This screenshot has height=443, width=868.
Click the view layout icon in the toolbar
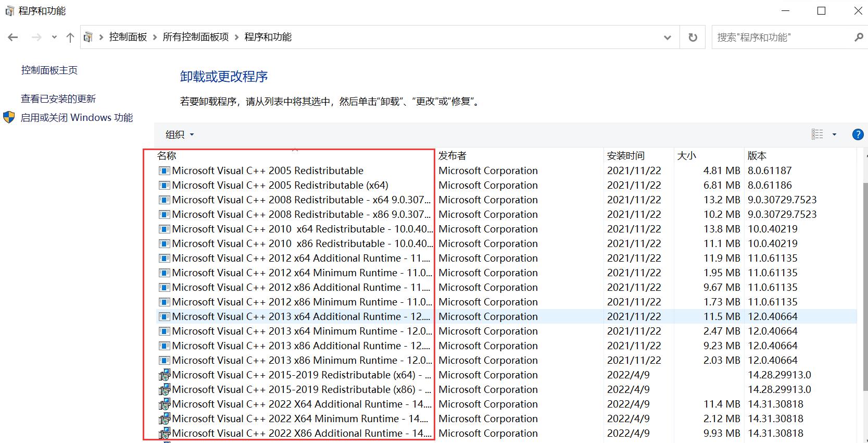click(x=817, y=134)
